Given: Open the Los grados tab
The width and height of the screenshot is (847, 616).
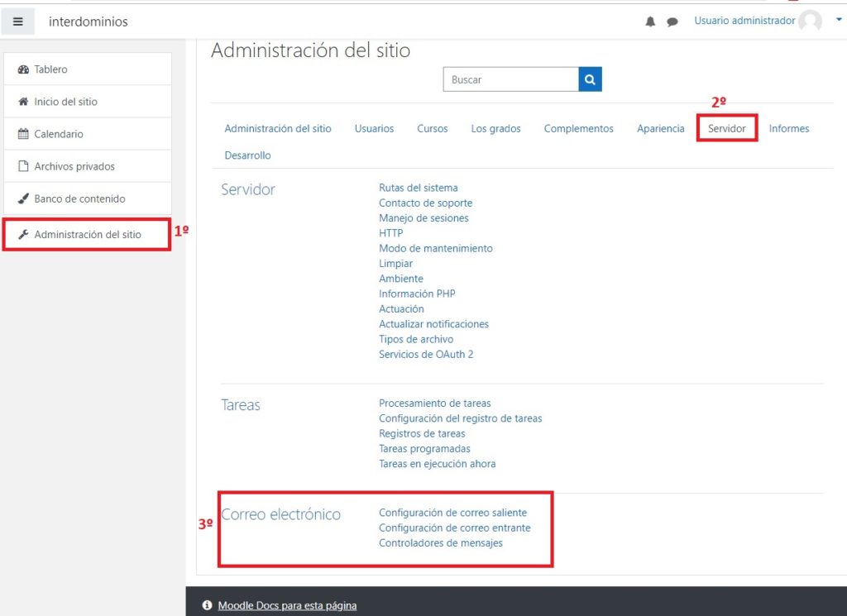Looking at the screenshot, I should (x=496, y=128).
